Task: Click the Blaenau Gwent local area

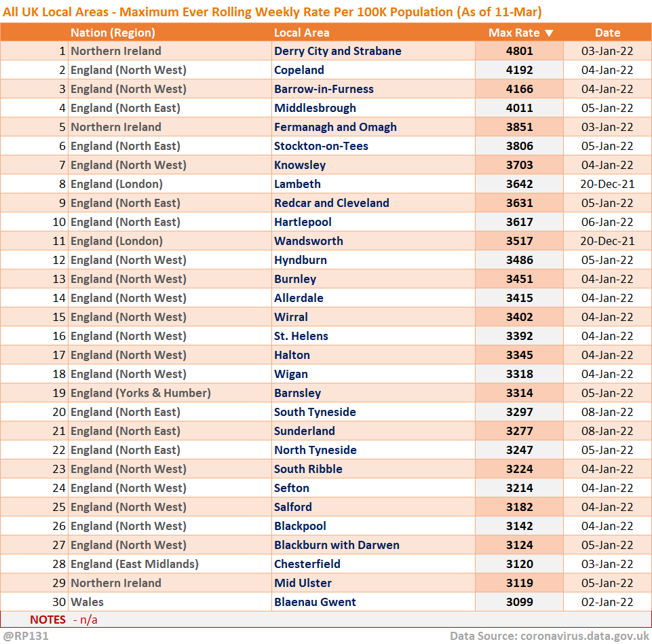Action: click(x=315, y=602)
